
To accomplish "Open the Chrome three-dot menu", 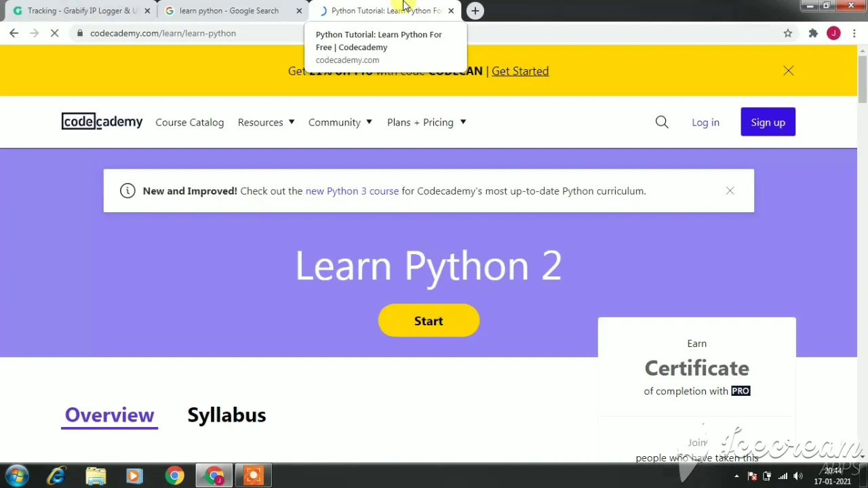I will click(x=854, y=33).
